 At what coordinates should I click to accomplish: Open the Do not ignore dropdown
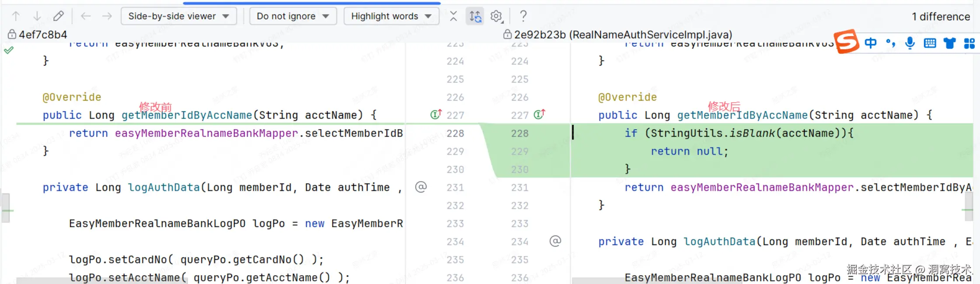[x=293, y=16]
